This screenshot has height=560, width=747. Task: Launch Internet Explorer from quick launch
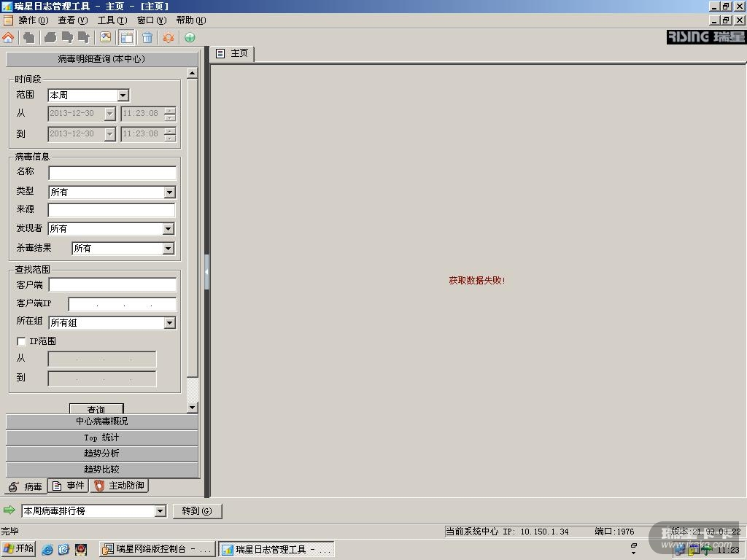coord(47,549)
